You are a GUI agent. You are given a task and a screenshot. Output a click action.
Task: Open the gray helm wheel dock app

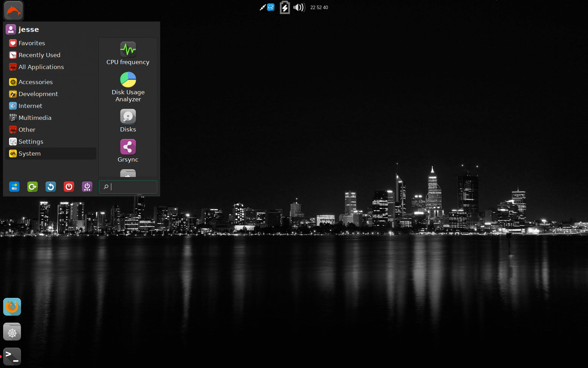pyautogui.click(x=12, y=332)
